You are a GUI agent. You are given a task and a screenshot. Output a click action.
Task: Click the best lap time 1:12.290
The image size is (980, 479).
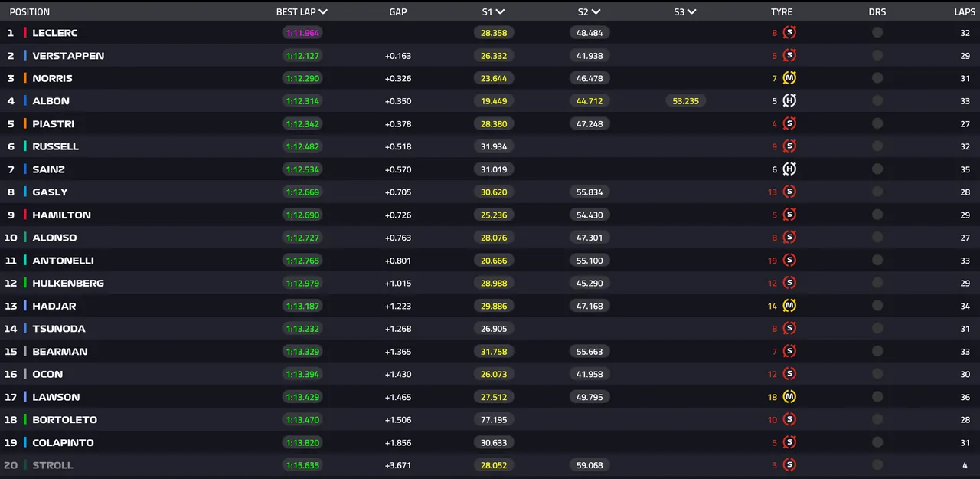click(302, 78)
